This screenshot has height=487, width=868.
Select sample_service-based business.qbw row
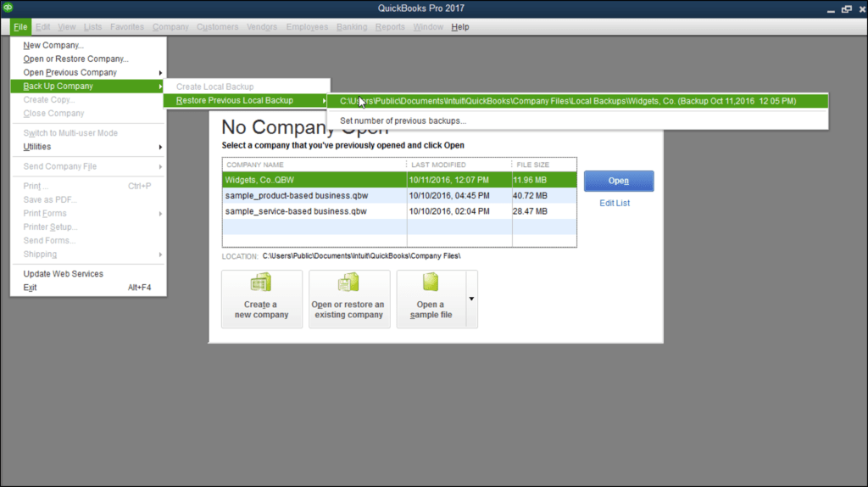[399, 211]
